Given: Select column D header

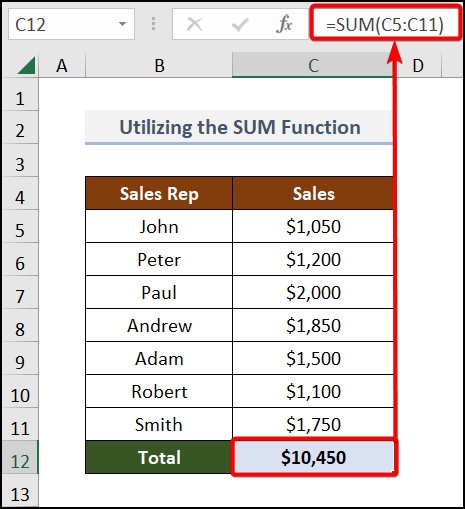Looking at the screenshot, I should coord(418,65).
